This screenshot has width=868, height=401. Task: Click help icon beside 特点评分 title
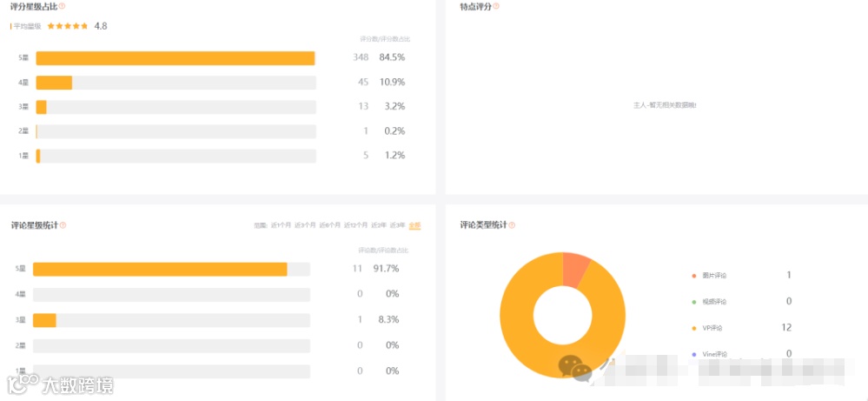click(496, 6)
